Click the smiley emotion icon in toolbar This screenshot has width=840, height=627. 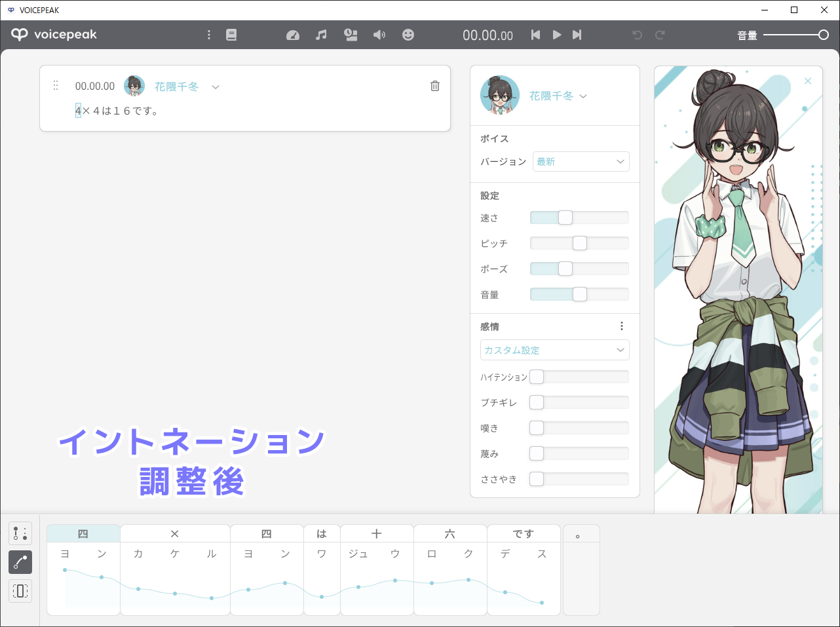tap(408, 35)
